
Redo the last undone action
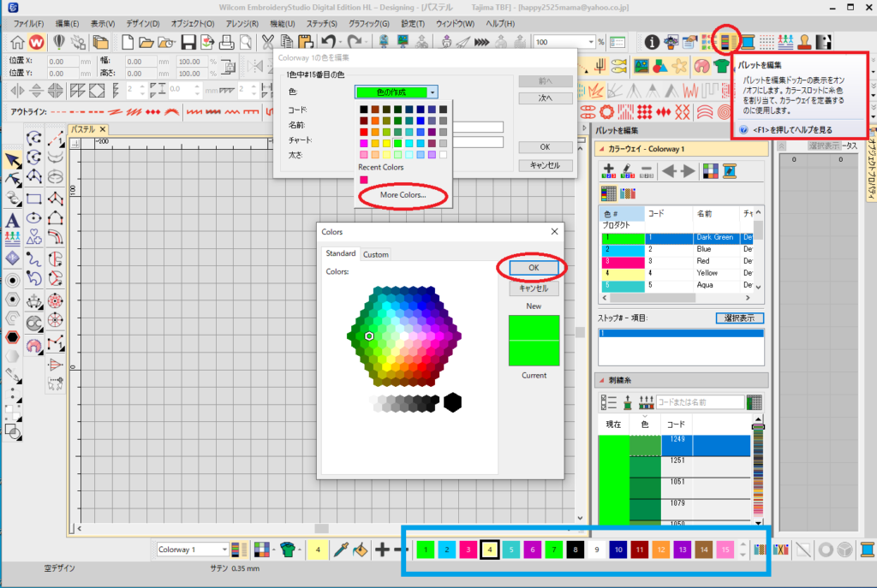354,42
